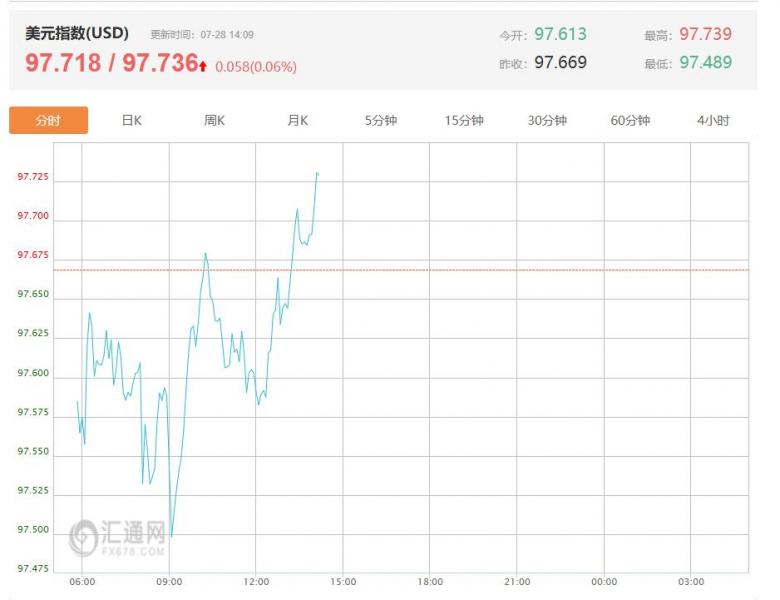Select the 分时 tab

click(48, 121)
